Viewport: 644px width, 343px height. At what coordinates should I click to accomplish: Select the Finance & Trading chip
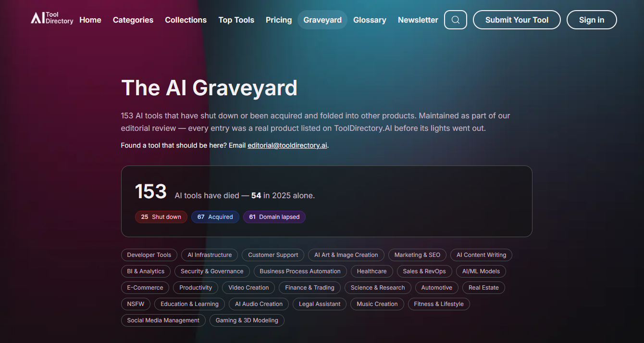pyautogui.click(x=310, y=288)
